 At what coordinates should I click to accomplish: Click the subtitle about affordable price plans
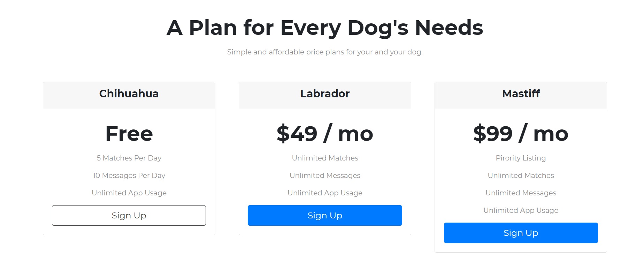pyautogui.click(x=324, y=52)
